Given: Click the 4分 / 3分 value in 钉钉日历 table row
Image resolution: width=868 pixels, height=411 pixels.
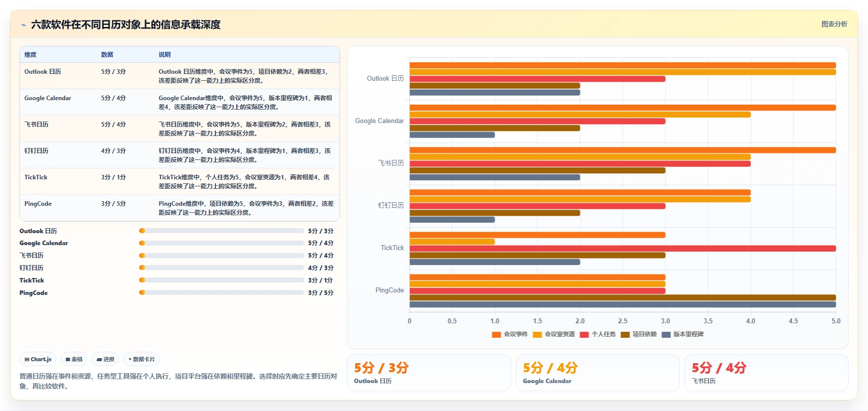Looking at the screenshot, I should coord(113,151).
